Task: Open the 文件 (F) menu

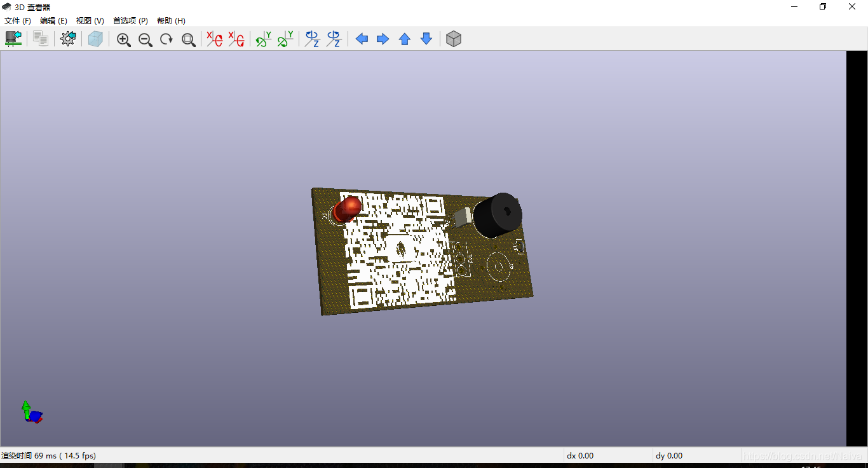Action: 18,21
